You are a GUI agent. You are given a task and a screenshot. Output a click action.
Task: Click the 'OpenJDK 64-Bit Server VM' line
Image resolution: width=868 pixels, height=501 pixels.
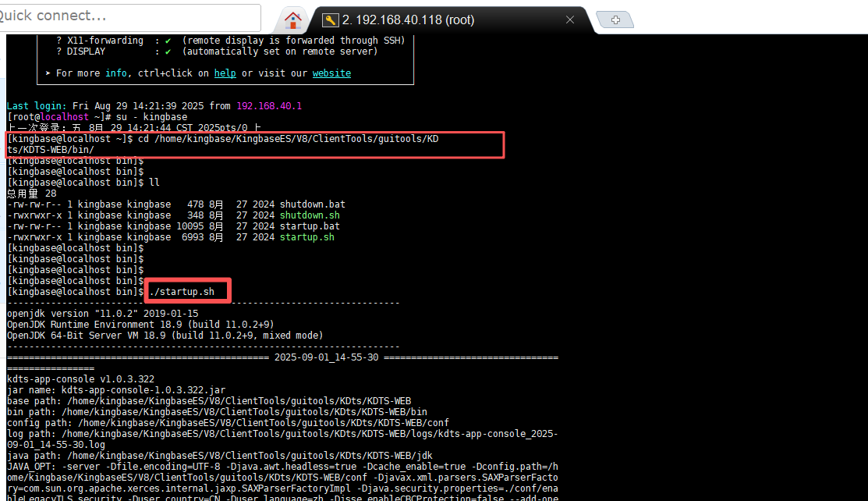pos(165,336)
